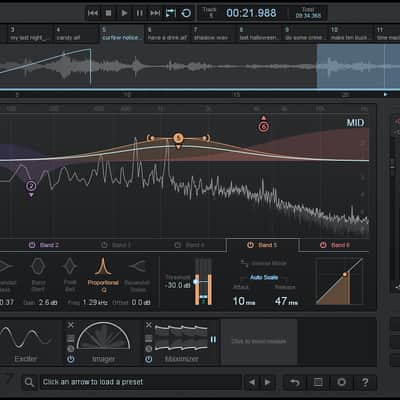The width and height of the screenshot is (400, 400).
Task: Toggle power for Band 3
Action: point(104,245)
